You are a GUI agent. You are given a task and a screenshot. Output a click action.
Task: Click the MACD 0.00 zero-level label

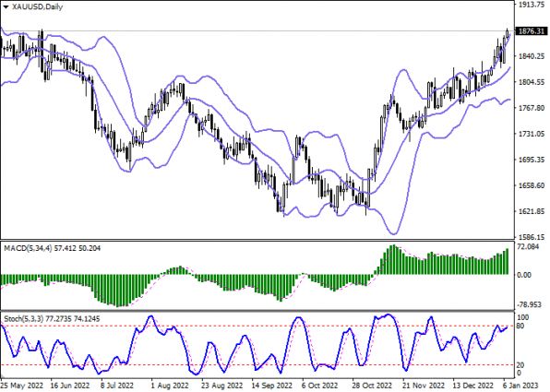pyautogui.click(x=524, y=275)
